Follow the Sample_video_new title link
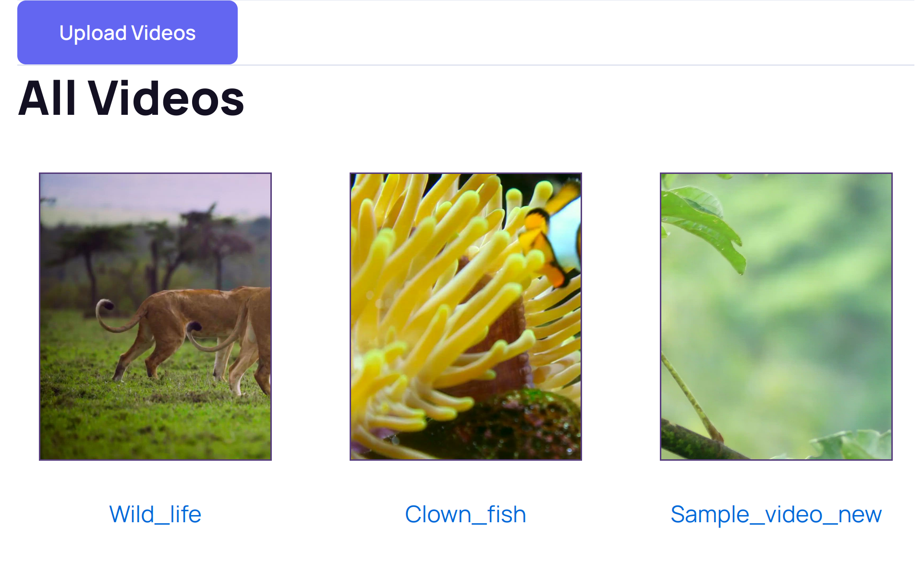Screen dimensions: 924x565 tap(776, 515)
